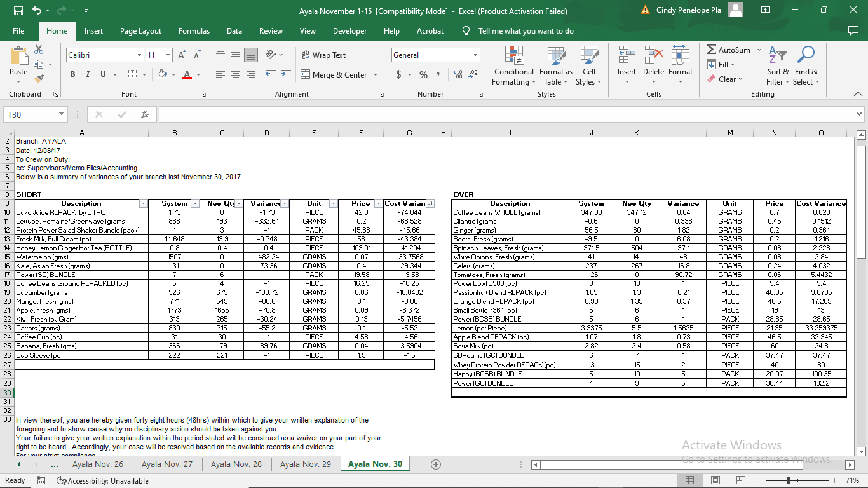Apply Percent Style format
Image resolution: width=868 pixels, height=488 pixels.
point(423,74)
